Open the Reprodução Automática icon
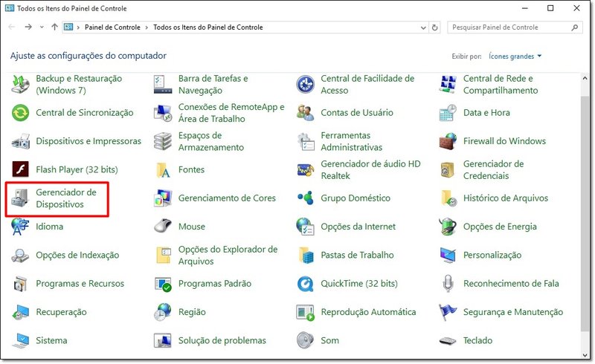 [305, 312]
